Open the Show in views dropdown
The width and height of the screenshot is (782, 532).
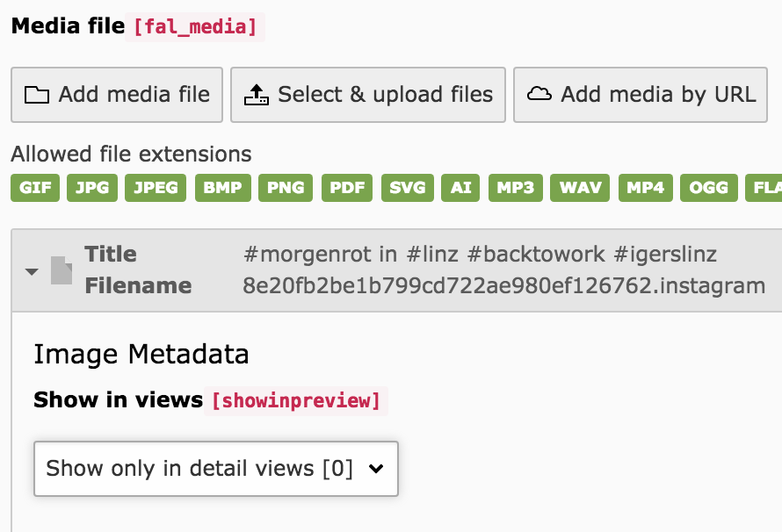(x=216, y=469)
